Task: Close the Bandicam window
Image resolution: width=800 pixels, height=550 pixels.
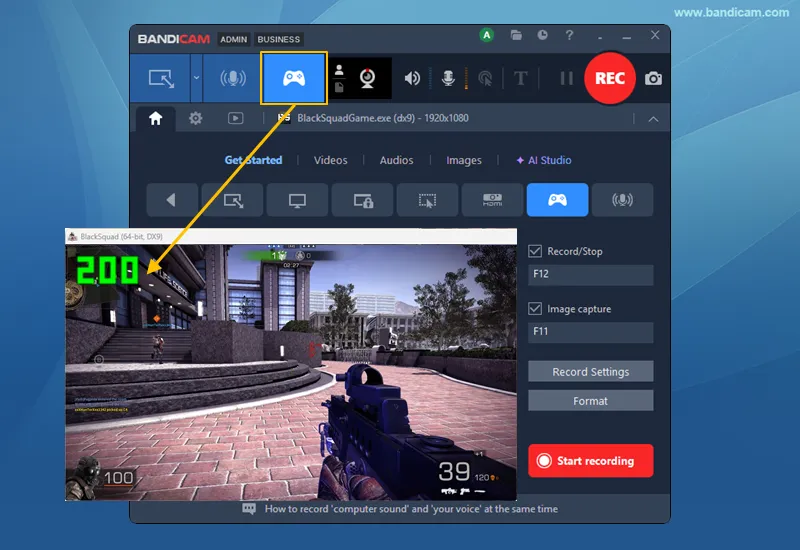Action: coord(655,35)
